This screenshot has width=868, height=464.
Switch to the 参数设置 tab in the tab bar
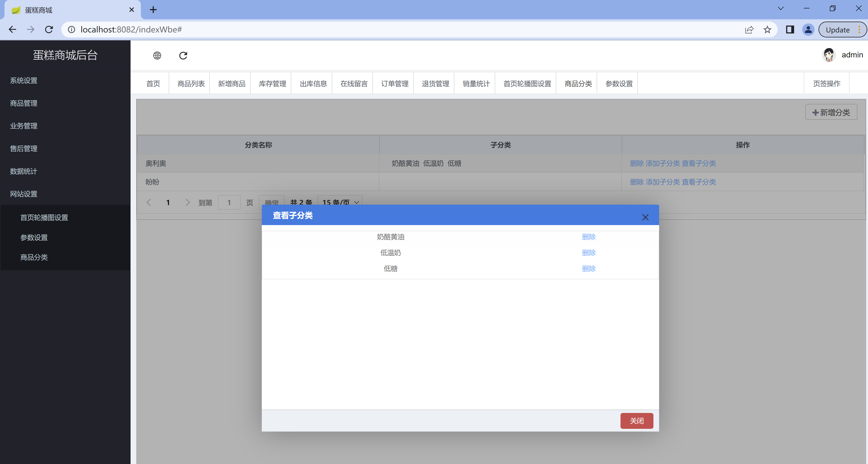tap(619, 83)
